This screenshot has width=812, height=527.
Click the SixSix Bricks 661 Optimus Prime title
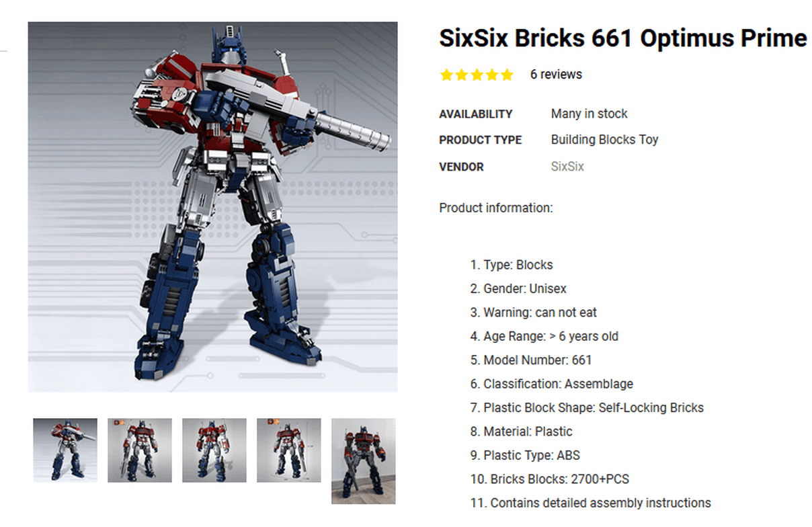(x=623, y=38)
